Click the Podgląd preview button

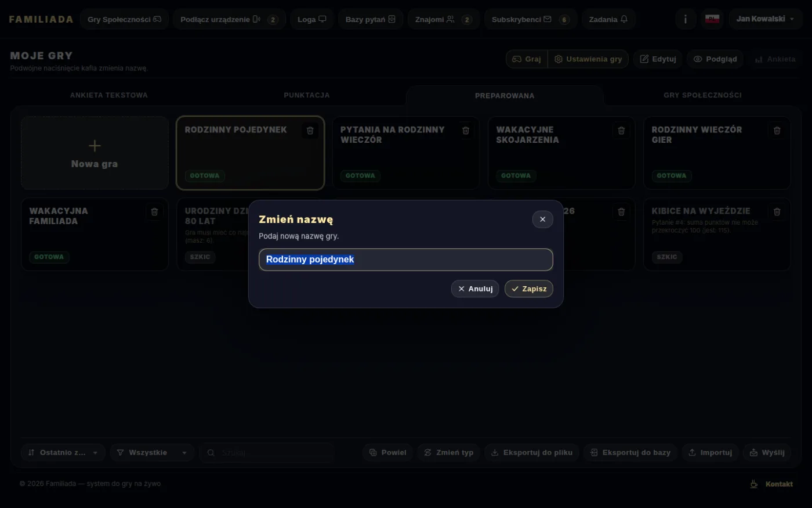point(715,59)
